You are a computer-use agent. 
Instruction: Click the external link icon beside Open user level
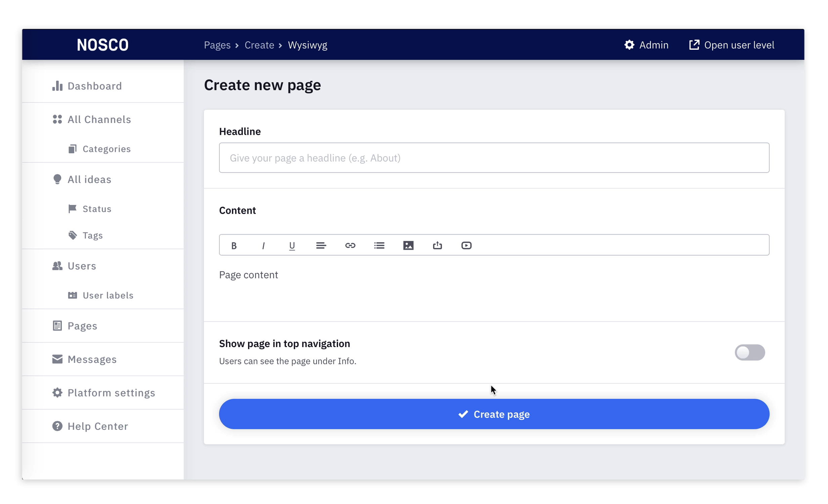[x=694, y=45]
